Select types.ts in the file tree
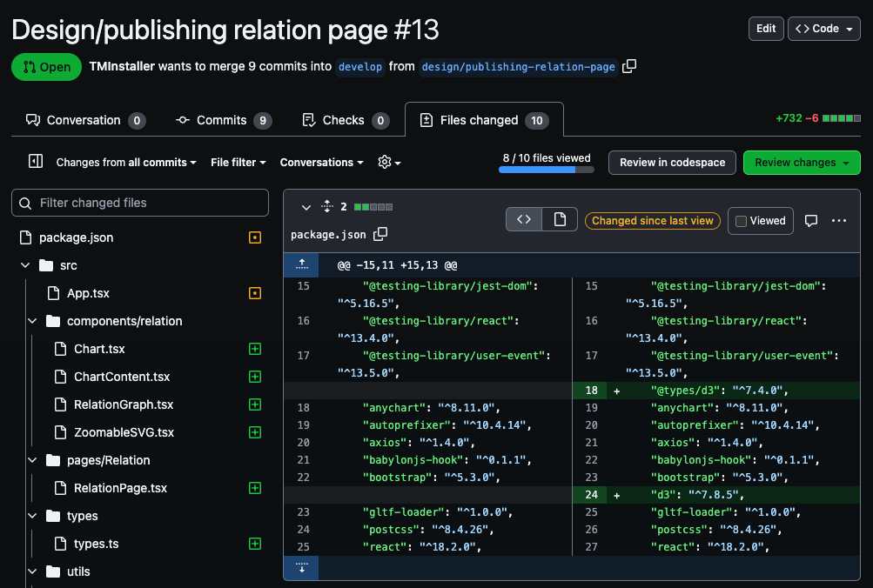 (97, 544)
